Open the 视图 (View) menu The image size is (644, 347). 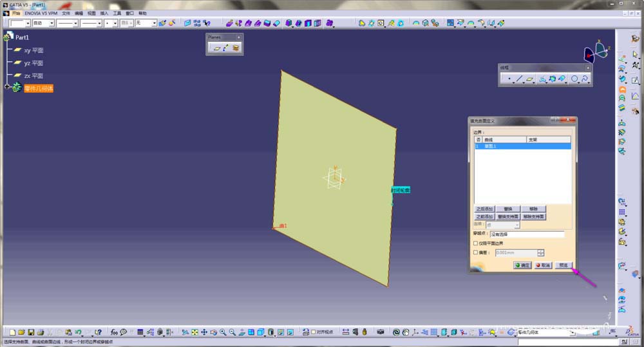click(x=91, y=13)
